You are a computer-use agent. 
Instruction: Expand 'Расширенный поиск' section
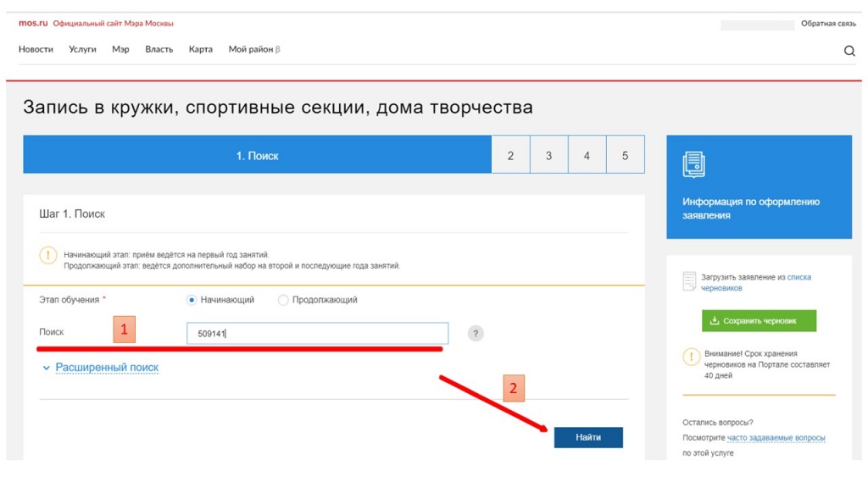pos(107,368)
